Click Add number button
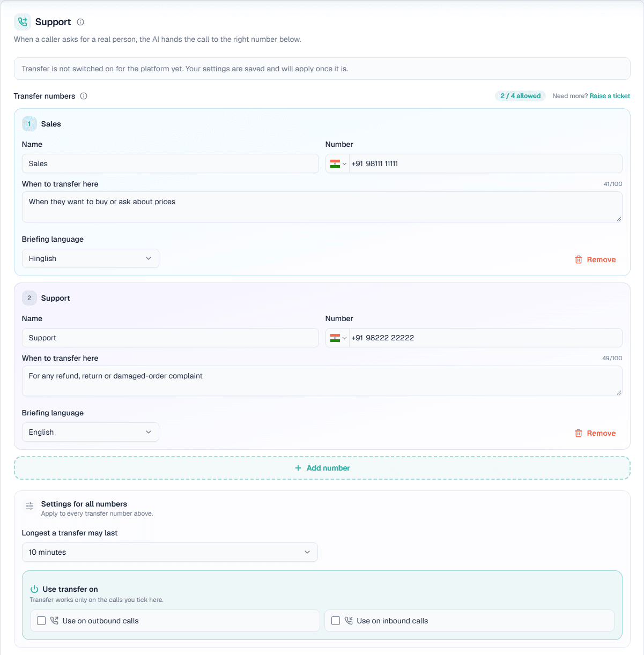This screenshot has height=655, width=644. (322, 468)
